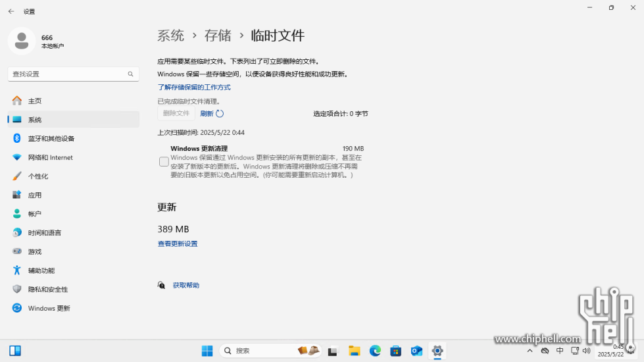Open 网络和 Internet settings
This screenshot has width=644, height=362.
click(x=74, y=157)
